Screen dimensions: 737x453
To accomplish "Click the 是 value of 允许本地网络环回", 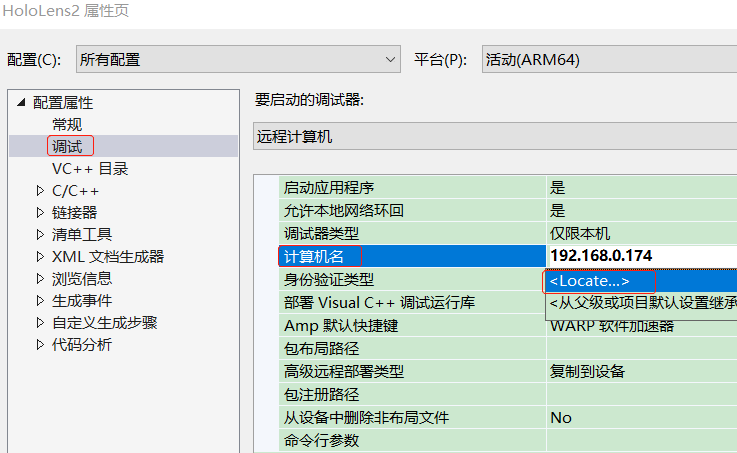I will tap(557, 211).
